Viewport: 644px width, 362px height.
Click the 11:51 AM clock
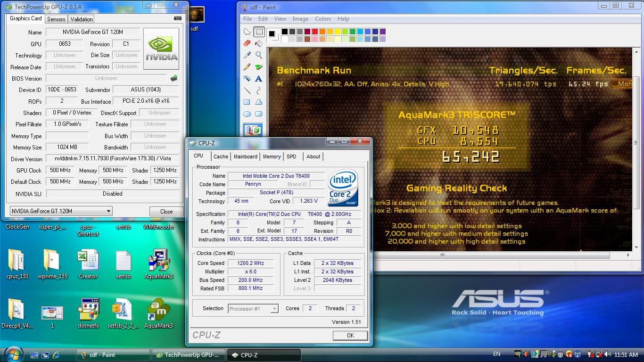tap(627, 354)
